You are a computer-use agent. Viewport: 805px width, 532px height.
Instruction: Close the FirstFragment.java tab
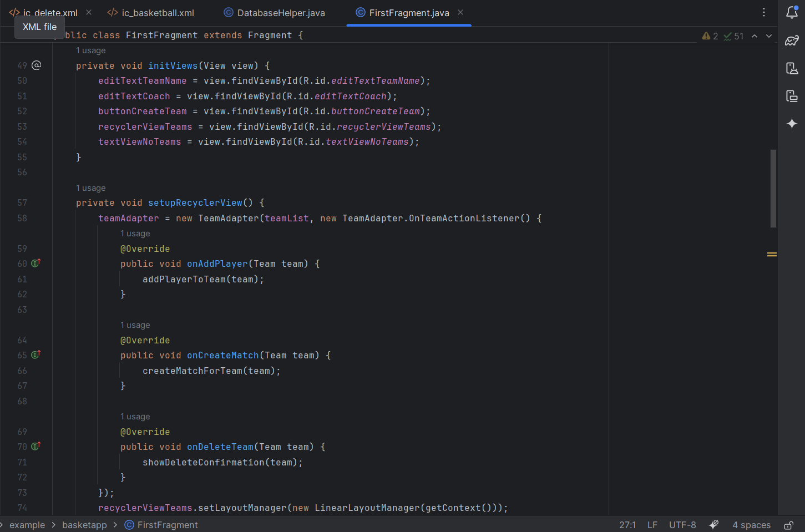click(460, 12)
